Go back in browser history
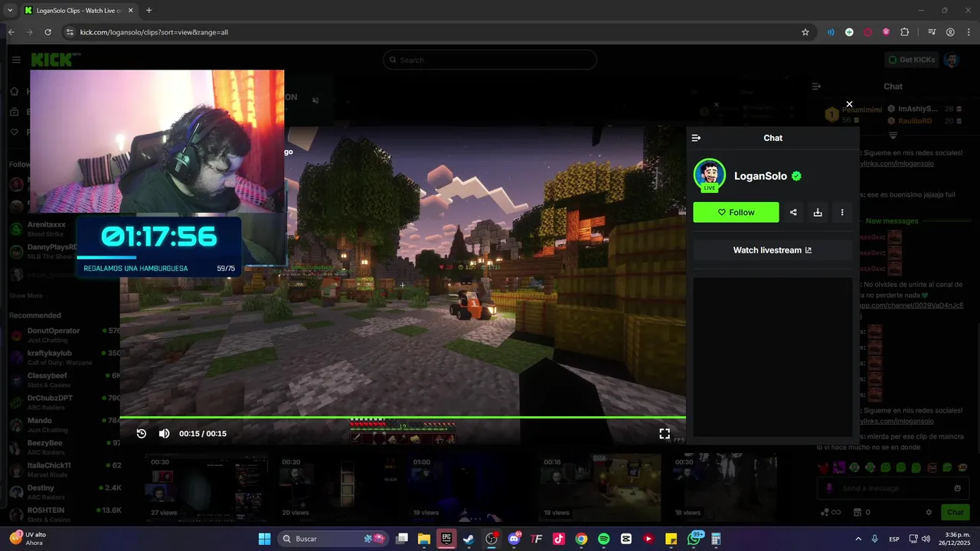The height and width of the screenshot is (551, 980). coord(11,32)
